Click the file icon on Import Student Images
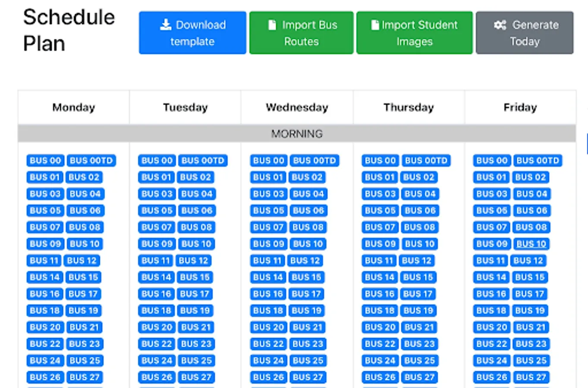588x388 pixels. [375, 25]
